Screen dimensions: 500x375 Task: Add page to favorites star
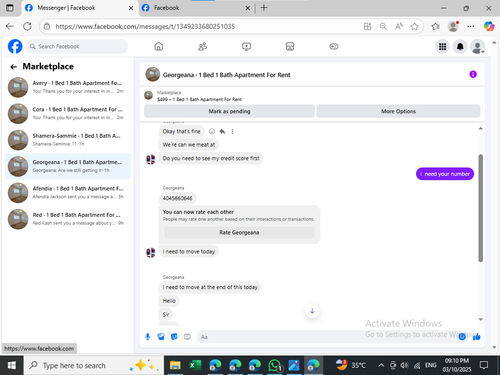point(414,26)
